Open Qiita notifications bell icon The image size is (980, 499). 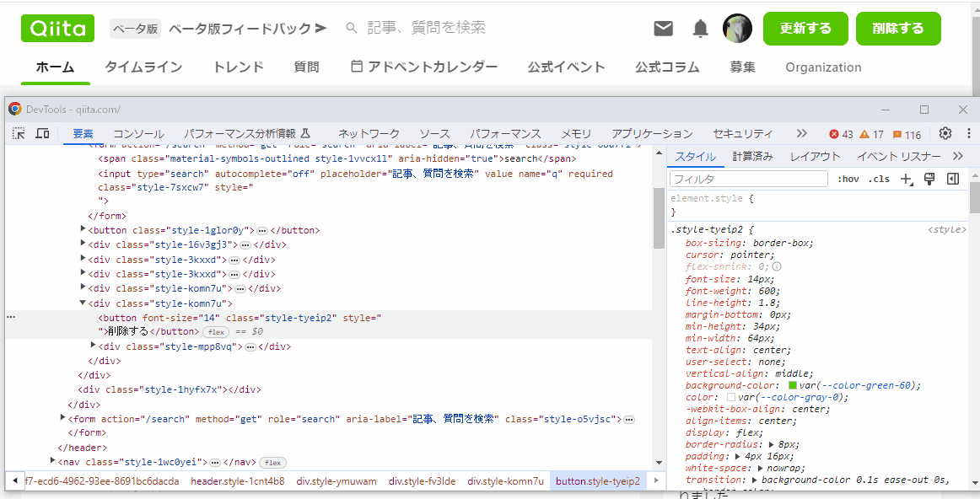(x=700, y=28)
